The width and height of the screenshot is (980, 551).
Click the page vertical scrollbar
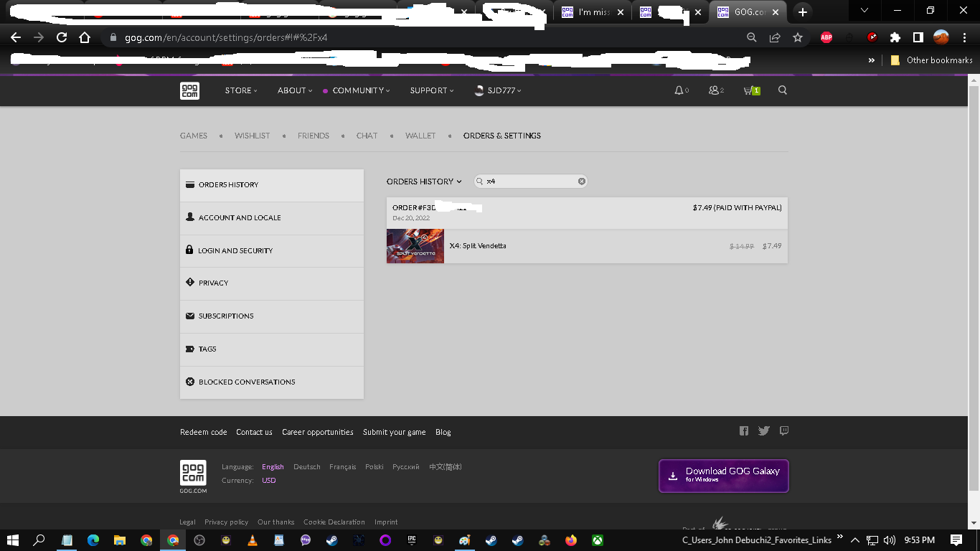click(974, 287)
